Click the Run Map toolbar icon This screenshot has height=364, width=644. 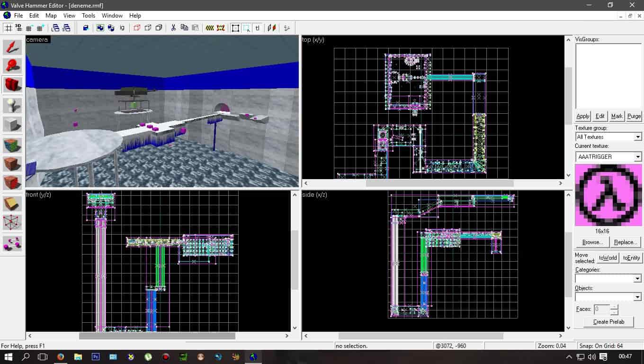[287, 28]
